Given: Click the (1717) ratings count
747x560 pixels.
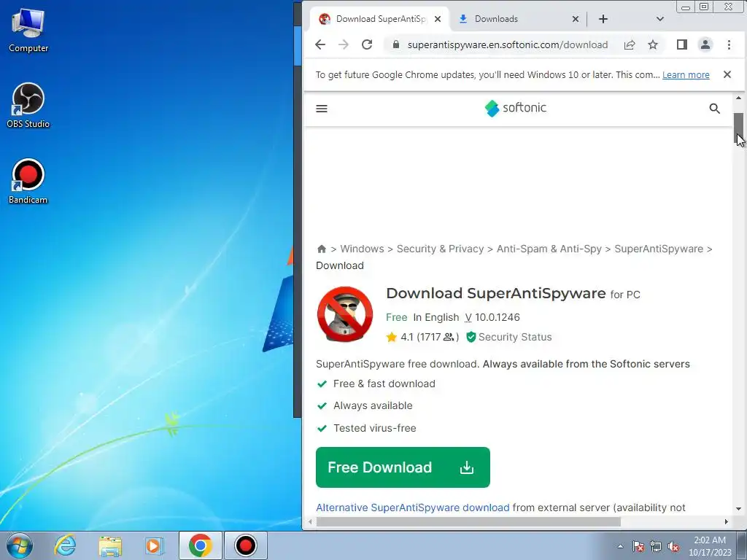Looking at the screenshot, I should 438,337.
